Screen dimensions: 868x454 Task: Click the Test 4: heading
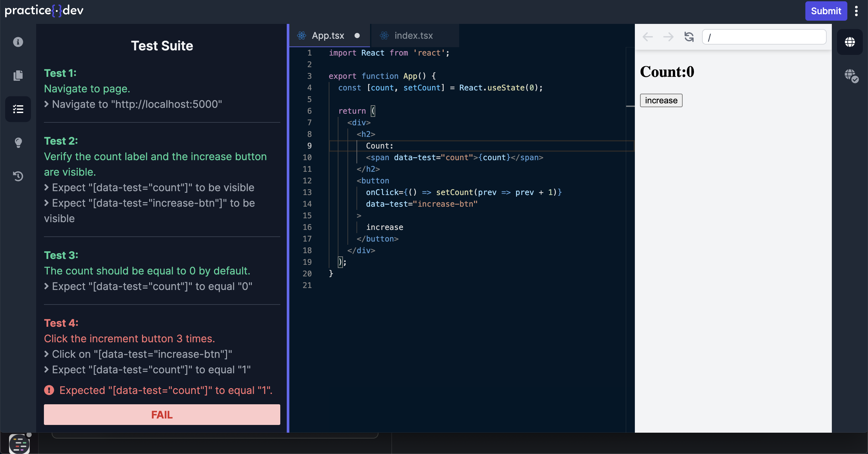tap(61, 323)
